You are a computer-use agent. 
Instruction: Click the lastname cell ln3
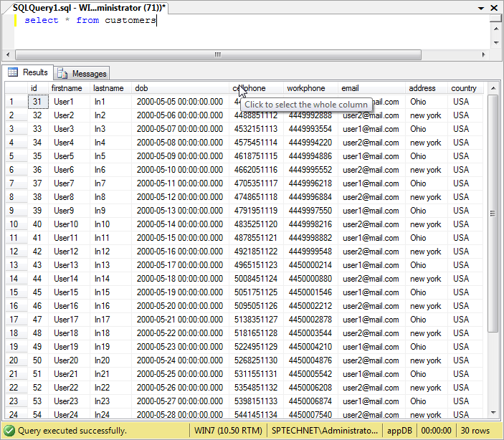pos(111,129)
